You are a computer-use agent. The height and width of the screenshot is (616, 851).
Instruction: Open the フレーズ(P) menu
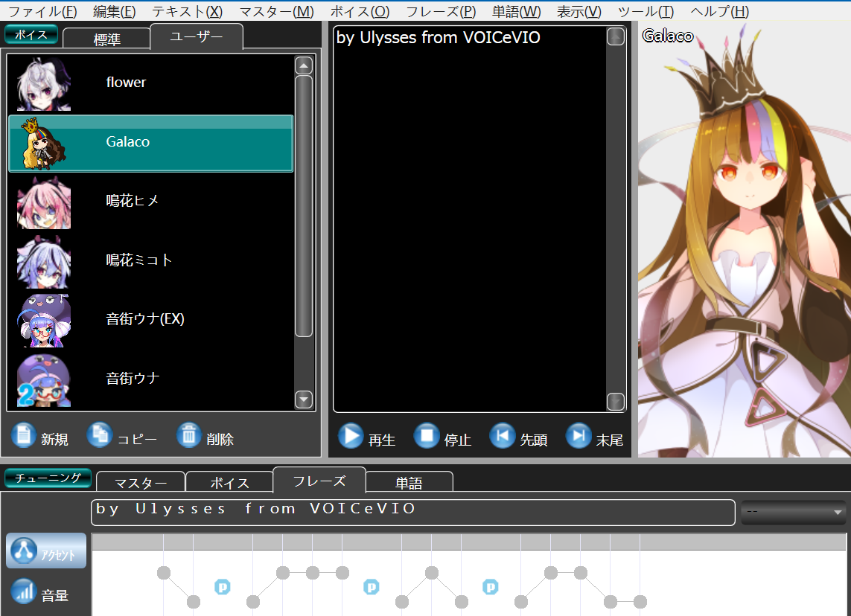(441, 11)
